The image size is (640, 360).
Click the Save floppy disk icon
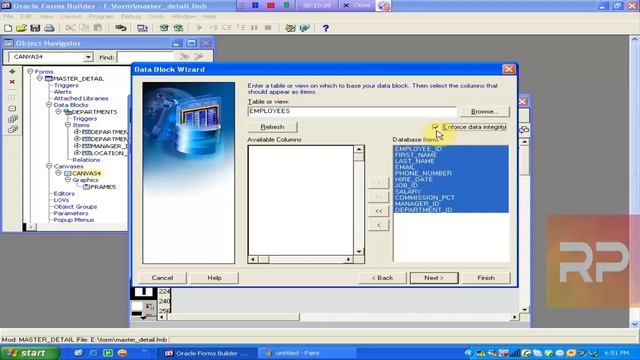pyautogui.click(x=35, y=28)
